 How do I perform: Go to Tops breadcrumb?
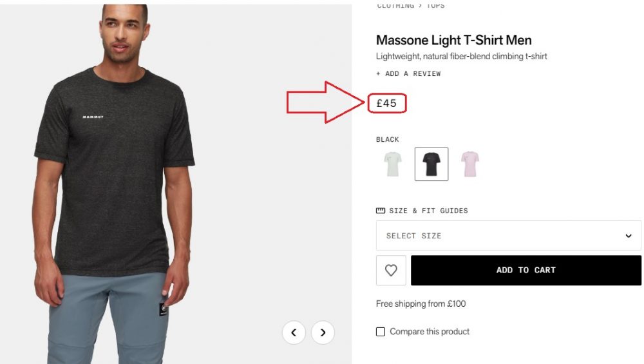pos(435,5)
